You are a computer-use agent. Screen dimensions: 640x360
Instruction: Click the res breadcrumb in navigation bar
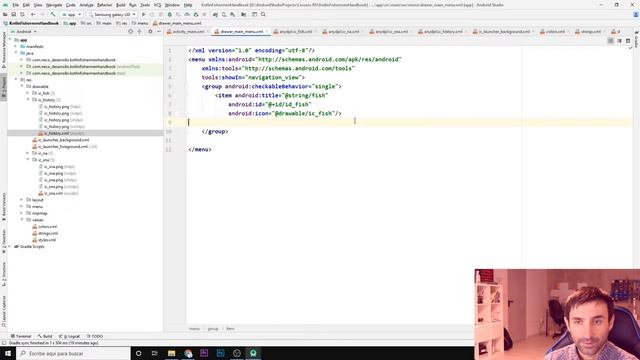click(x=122, y=23)
